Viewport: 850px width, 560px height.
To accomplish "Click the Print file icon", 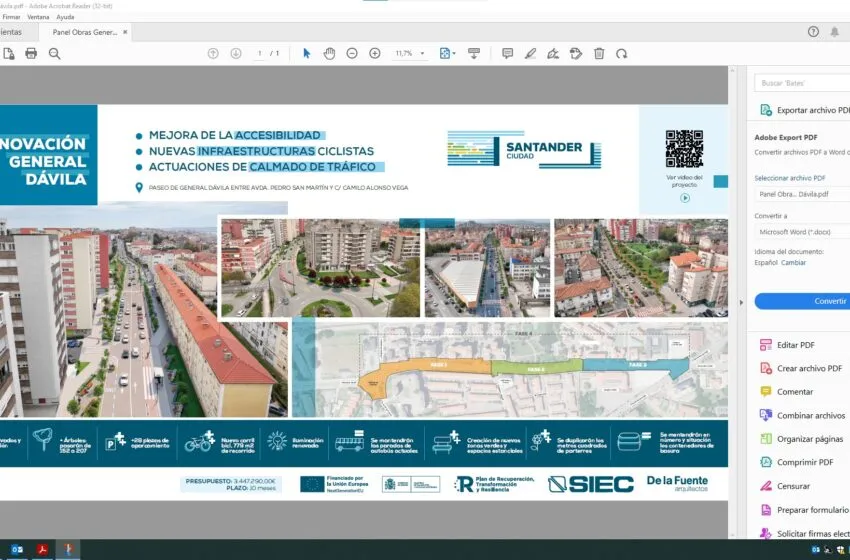I will click(31, 53).
